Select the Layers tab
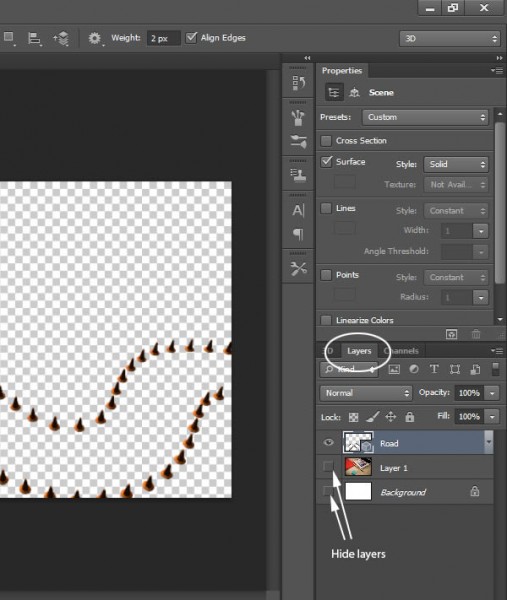507x600 pixels. [x=359, y=351]
